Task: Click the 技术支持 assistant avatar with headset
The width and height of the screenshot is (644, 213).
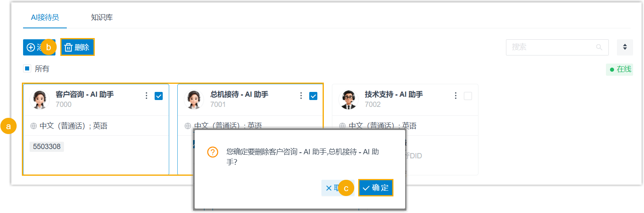Action: tap(348, 100)
